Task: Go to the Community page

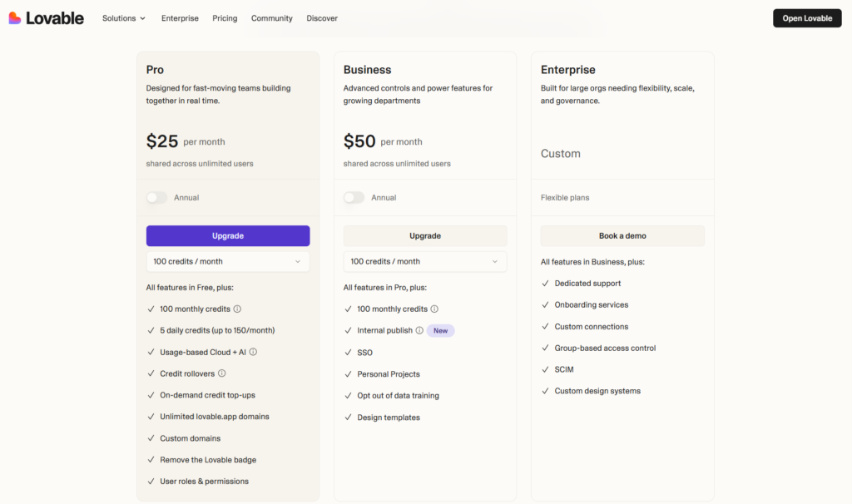Action: [x=271, y=17]
